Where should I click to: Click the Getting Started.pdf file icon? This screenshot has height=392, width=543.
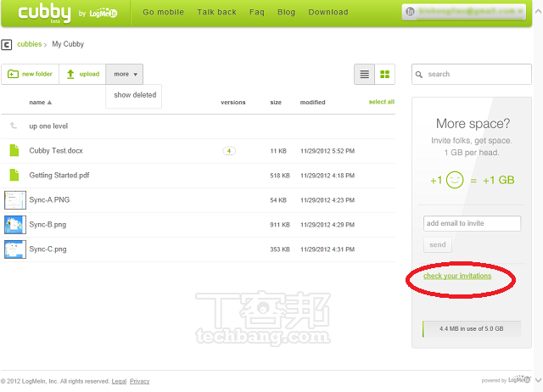(14, 175)
